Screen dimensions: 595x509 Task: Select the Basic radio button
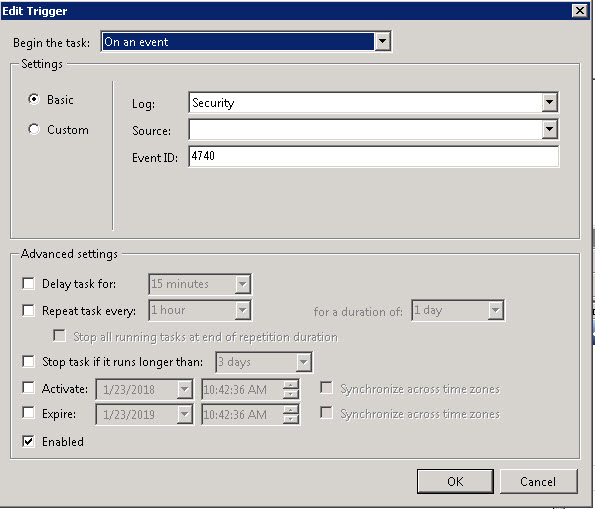[x=34, y=99]
